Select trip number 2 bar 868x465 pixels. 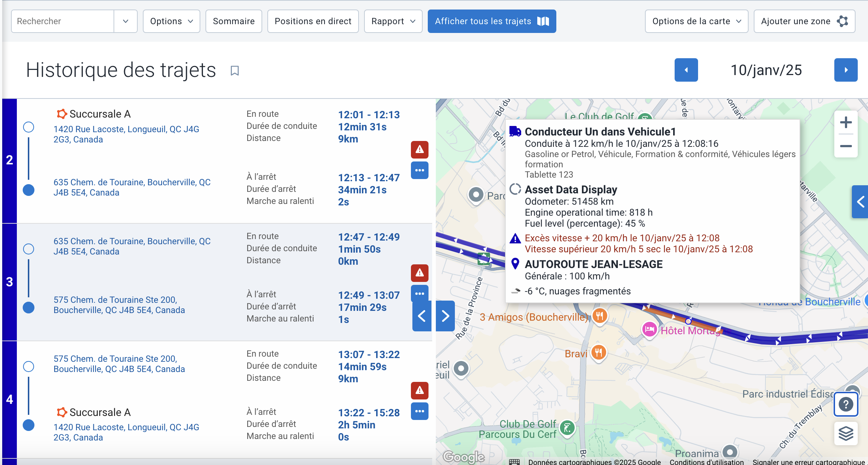(x=10, y=161)
